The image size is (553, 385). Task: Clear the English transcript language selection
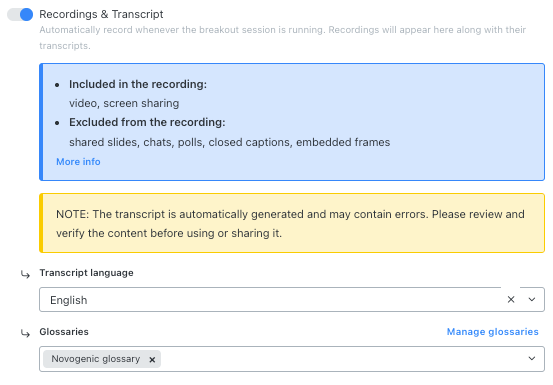click(x=511, y=300)
